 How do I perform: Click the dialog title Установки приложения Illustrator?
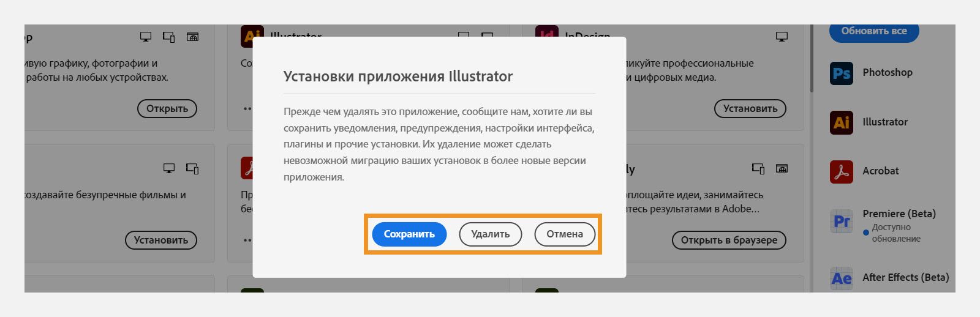[x=398, y=76]
